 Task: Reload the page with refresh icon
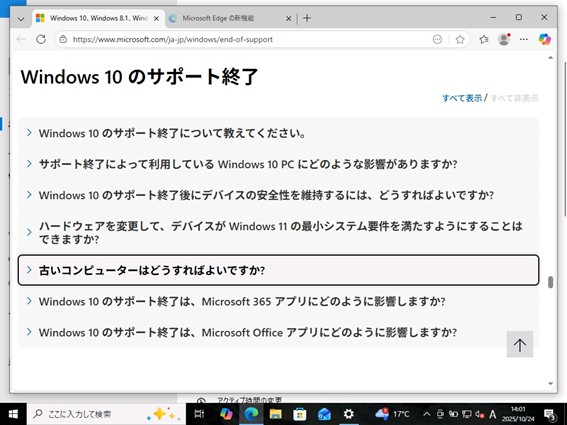[x=41, y=39]
